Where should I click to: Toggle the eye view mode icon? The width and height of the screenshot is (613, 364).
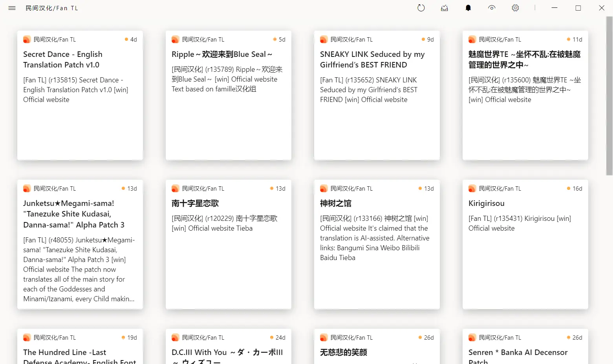click(x=492, y=8)
